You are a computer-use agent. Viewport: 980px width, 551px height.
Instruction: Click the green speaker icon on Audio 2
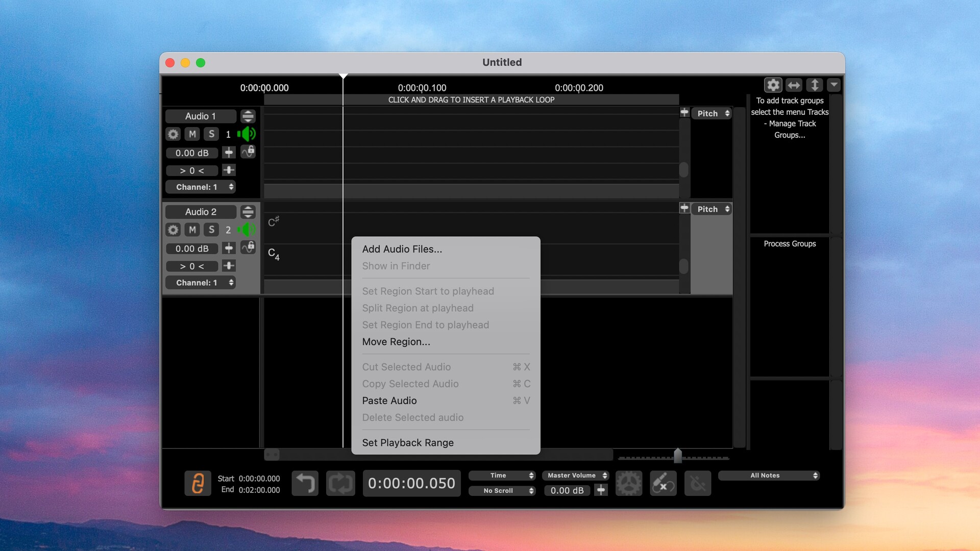coord(247,230)
